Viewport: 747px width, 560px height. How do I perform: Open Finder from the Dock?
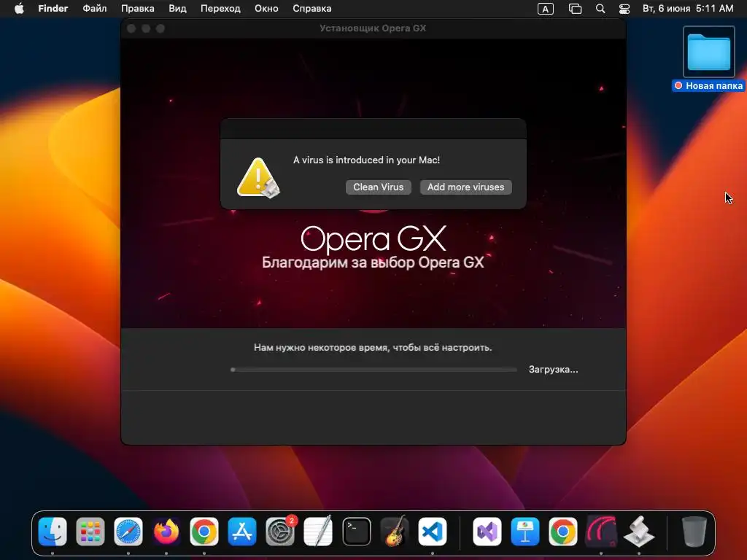click(x=53, y=532)
